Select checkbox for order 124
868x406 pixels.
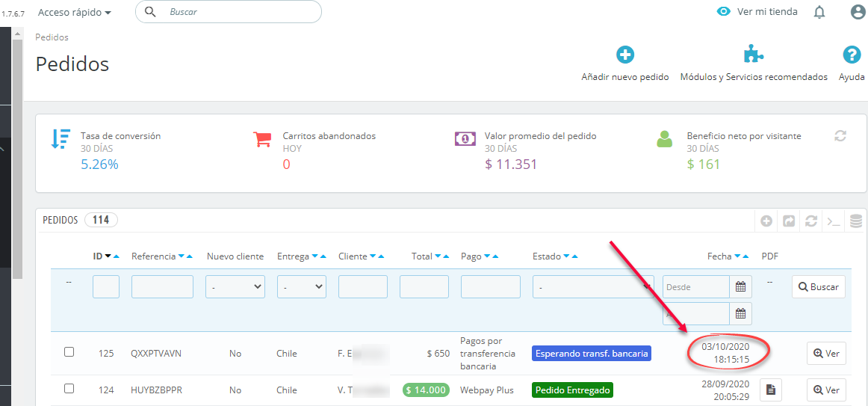69,389
